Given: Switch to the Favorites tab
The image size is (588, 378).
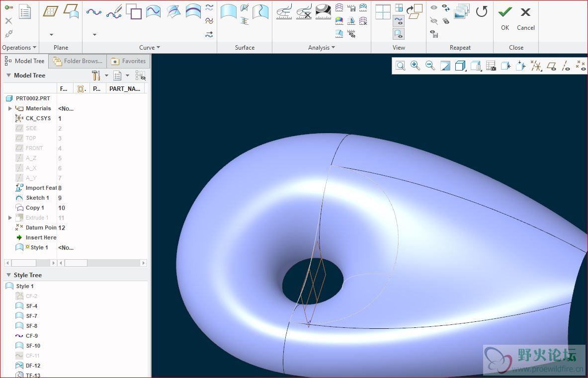Looking at the screenshot, I should [x=129, y=61].
